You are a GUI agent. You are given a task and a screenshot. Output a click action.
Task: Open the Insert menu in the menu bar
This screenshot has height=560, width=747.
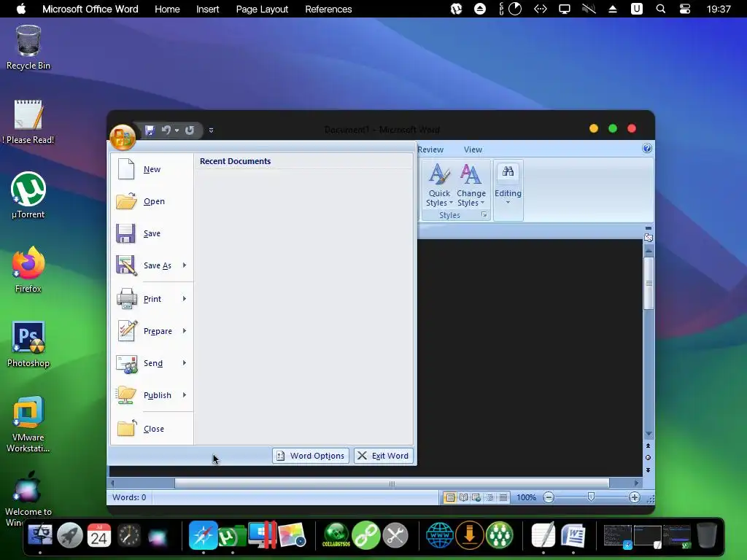click(x=208, y=9)
